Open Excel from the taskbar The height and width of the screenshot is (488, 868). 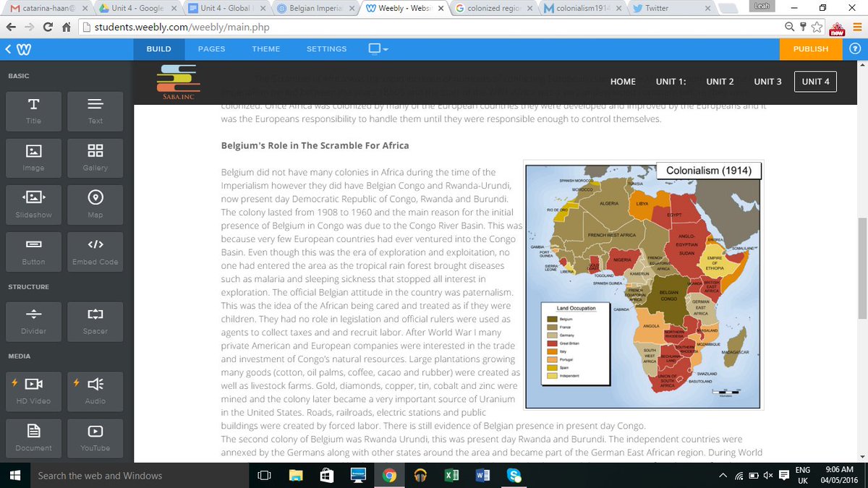pos(451,475)
